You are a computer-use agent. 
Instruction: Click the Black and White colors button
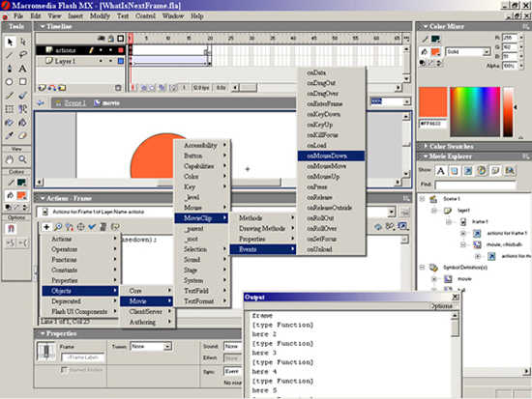point(8,207)
